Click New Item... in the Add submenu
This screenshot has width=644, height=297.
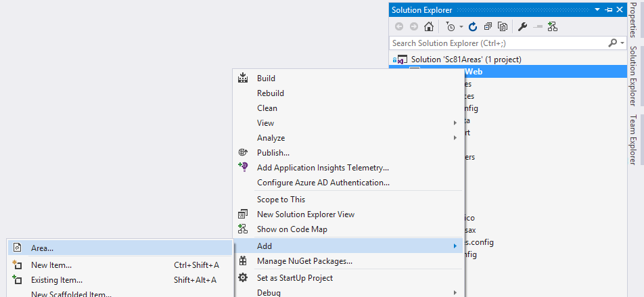point(51,265)
